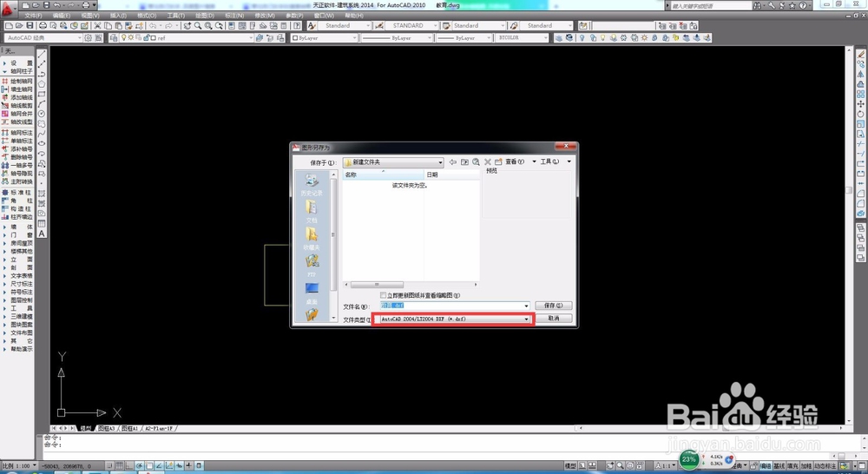
Task: Click the Save icon in standard toolbar
Action: coord(30,25)
